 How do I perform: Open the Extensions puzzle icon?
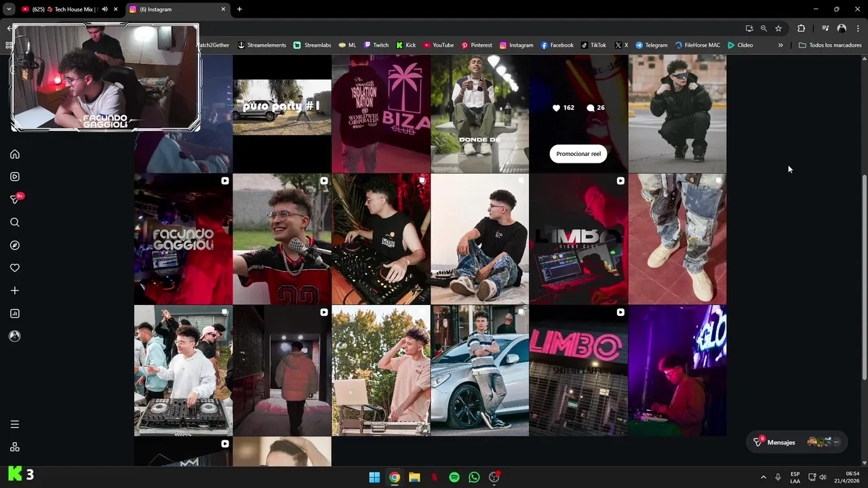tap(801, 28)
